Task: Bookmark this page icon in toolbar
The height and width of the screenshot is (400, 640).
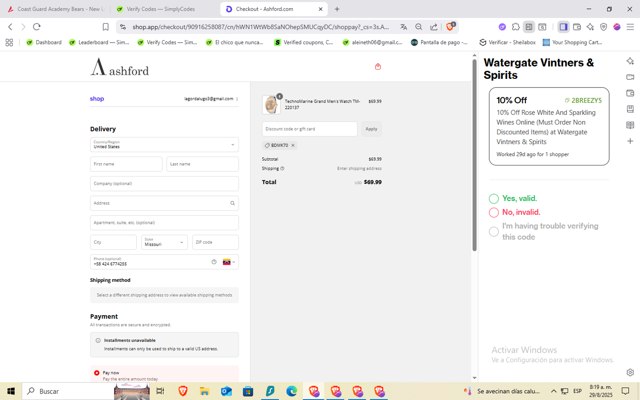Action: [x=105, y=27]
